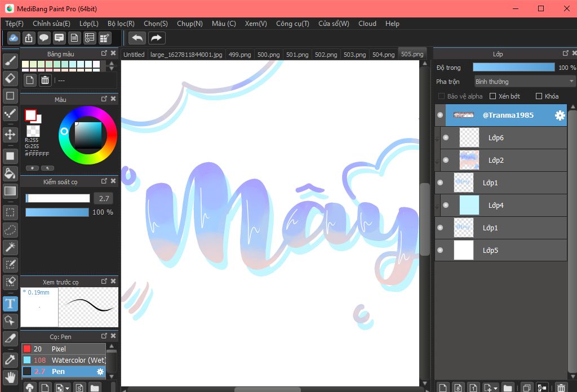This screenshot has height=392, width=577.
Task: Enable the Xén bớt checkbox
Action: [x=492, y=96]
